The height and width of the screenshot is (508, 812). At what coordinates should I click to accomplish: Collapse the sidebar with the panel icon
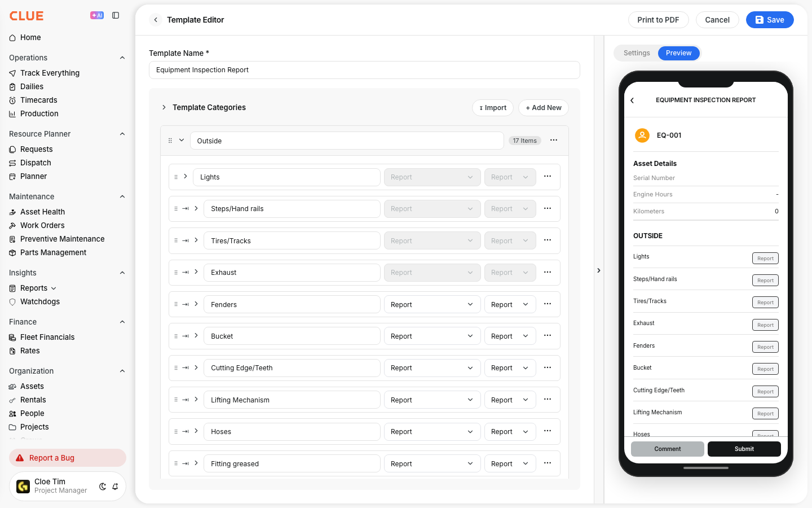tap(116, 15)
